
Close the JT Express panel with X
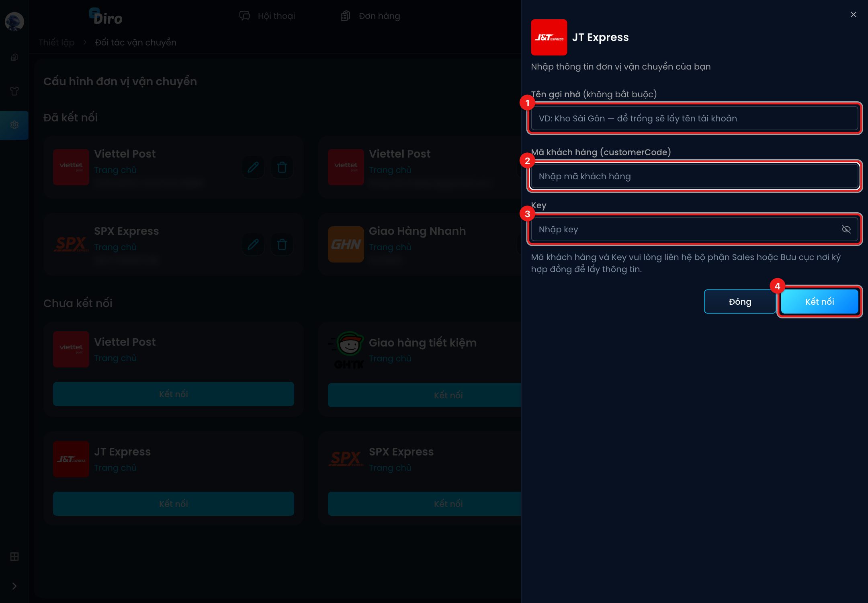[x=854, y=14]
